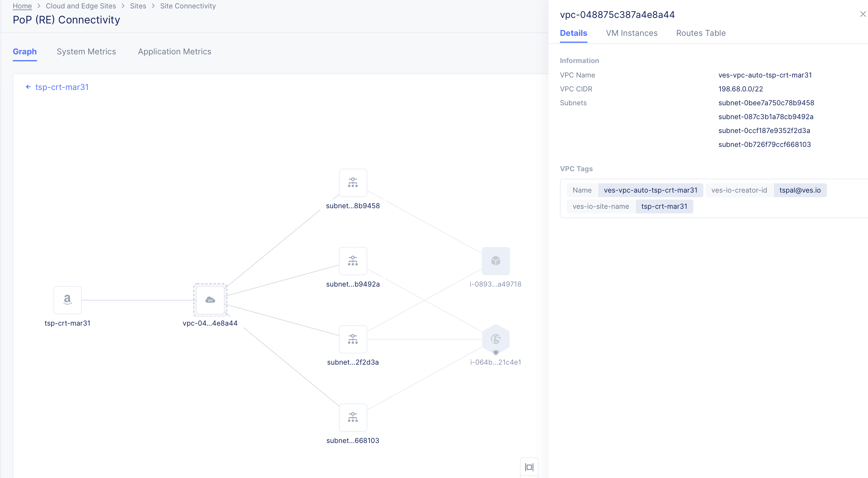This screenshot has width=868, height=478.
Task: Click the F5 hexagon instance i-064b...21c4e1
Action: (x=495, y=339)
